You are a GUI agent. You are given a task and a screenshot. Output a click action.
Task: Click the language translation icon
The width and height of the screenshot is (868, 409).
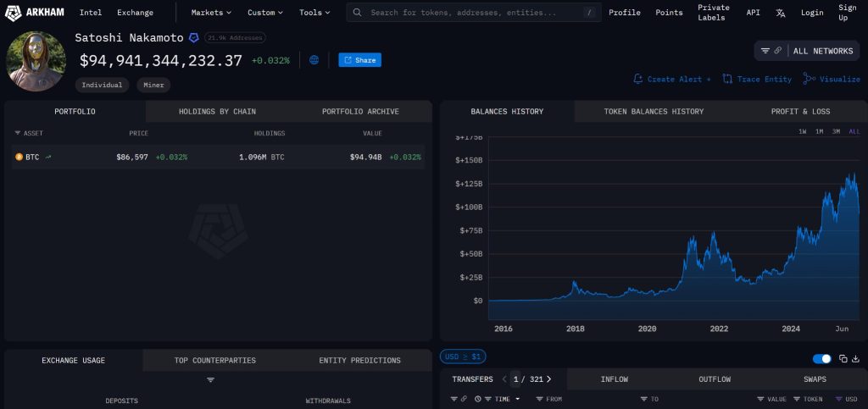coord(781,13)
